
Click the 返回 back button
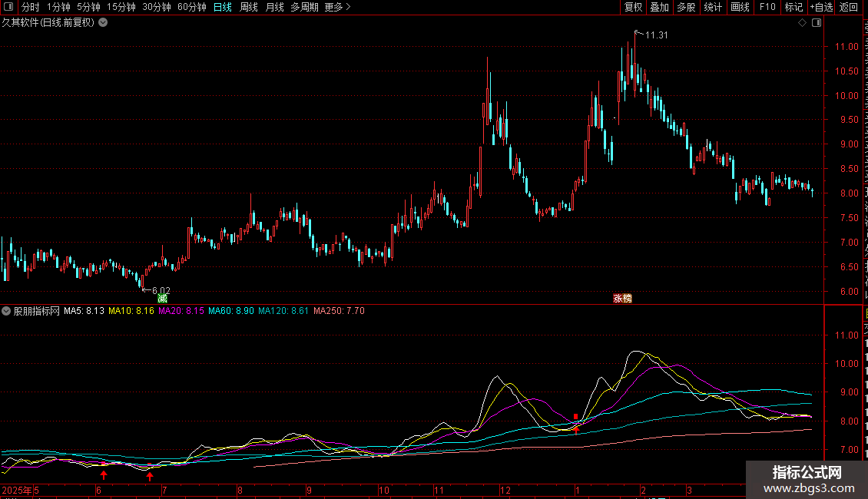pos(848,7)
